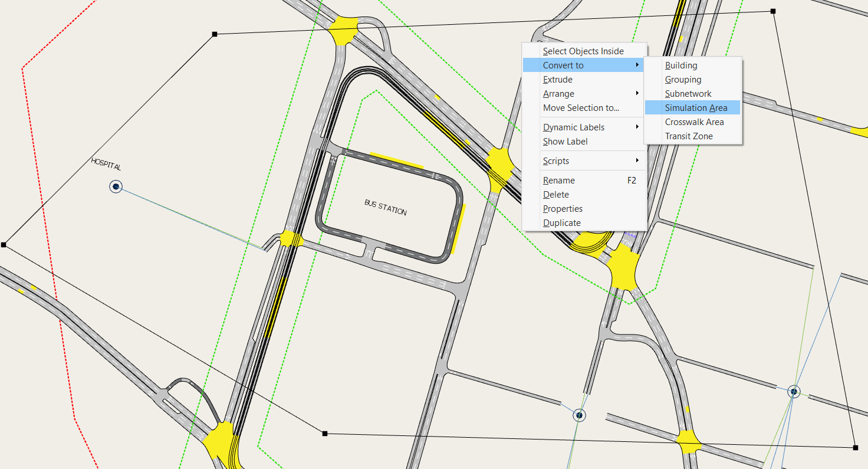Viewport: 868px width, 469px height.
Task: Open the Move Selection to dialog
Action: pyautogui.click(x=581, y=108)
